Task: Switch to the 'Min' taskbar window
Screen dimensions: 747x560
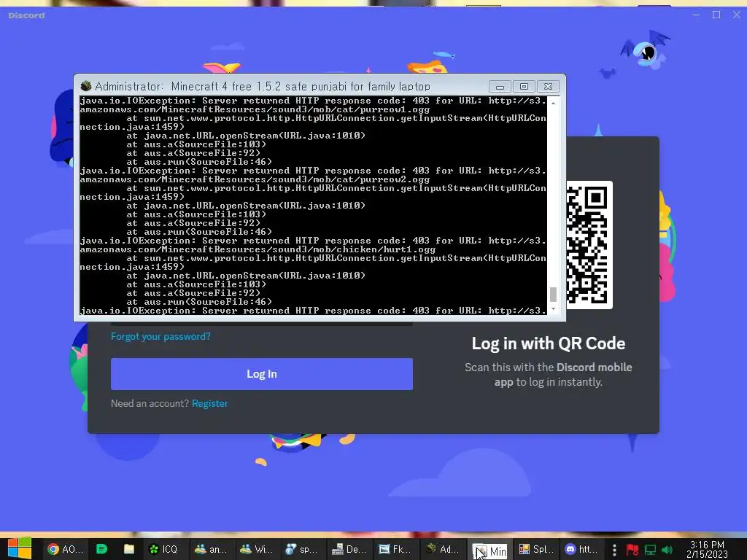Action: click(x=491, y=551)
